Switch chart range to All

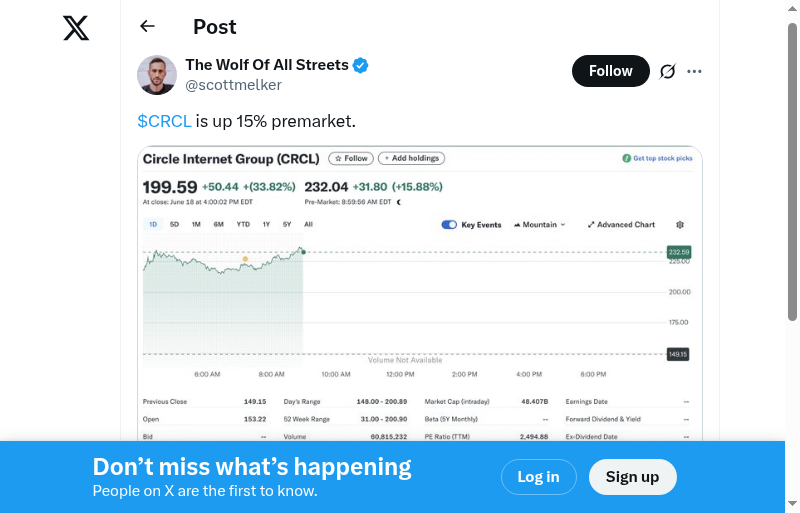click(308, 224)
